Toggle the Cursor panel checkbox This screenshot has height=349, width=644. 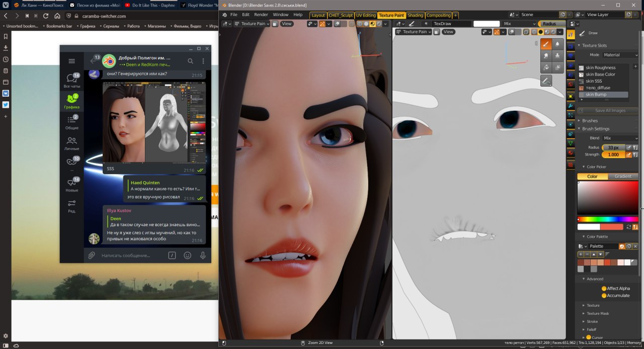click(x=589, y=337)
